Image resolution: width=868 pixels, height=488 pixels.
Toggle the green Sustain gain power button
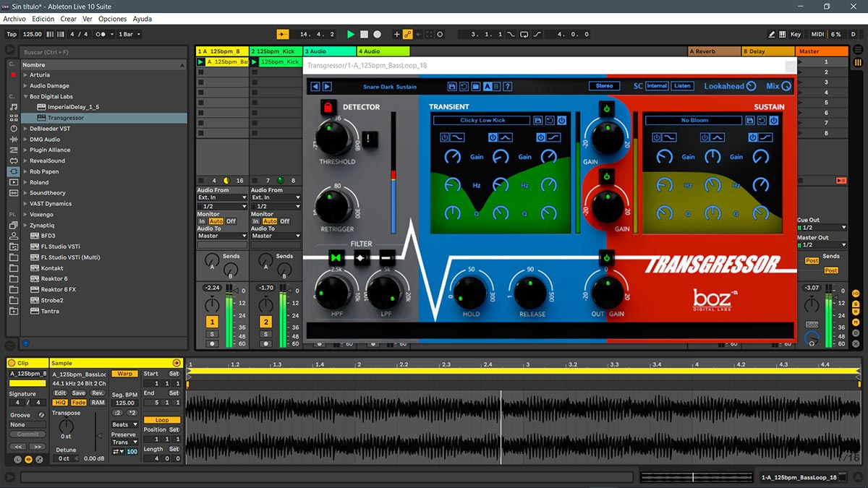[x=607, y=176]
